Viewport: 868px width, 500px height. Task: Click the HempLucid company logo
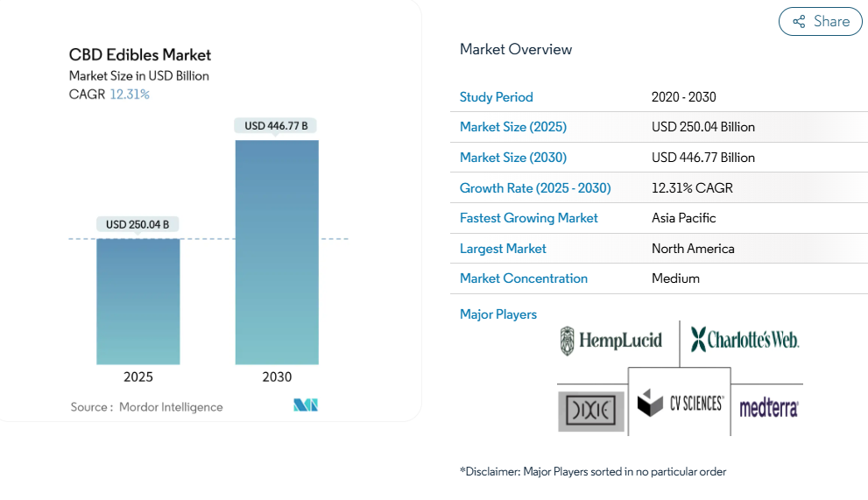(611, 341)
